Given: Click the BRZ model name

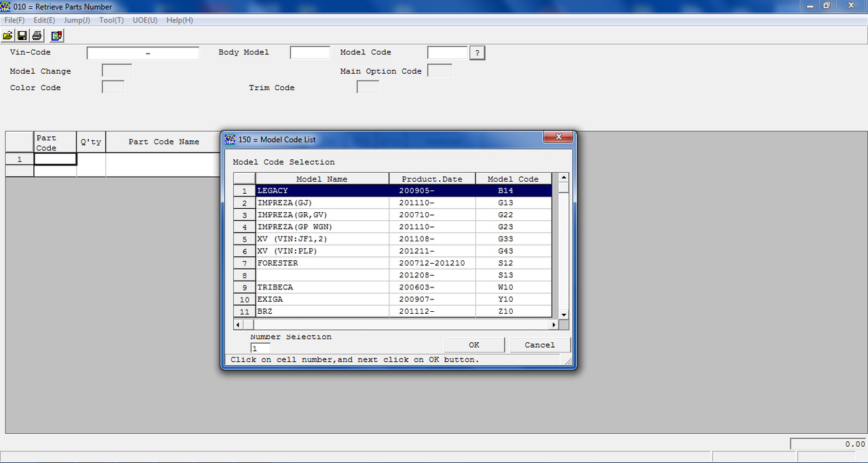Looking at the screenshot, I should pos(265,311).
